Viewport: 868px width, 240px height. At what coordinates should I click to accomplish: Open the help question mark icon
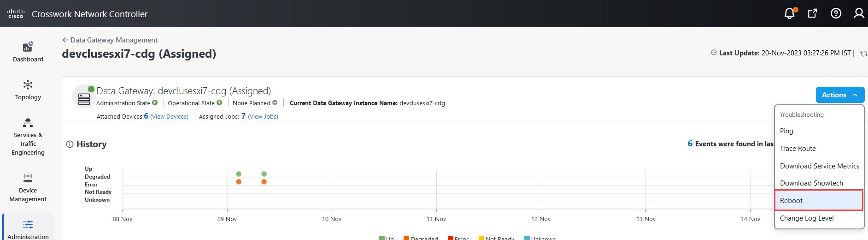click(836, 13)
